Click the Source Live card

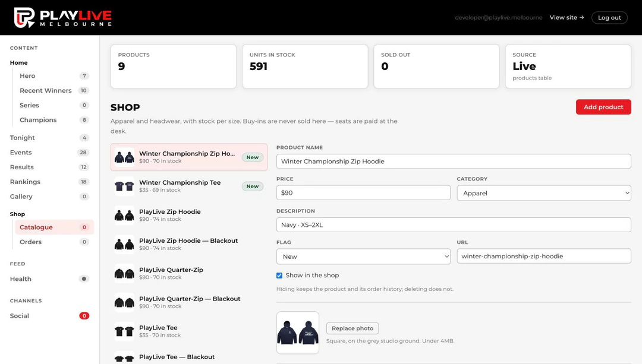(x=568, y=67)
